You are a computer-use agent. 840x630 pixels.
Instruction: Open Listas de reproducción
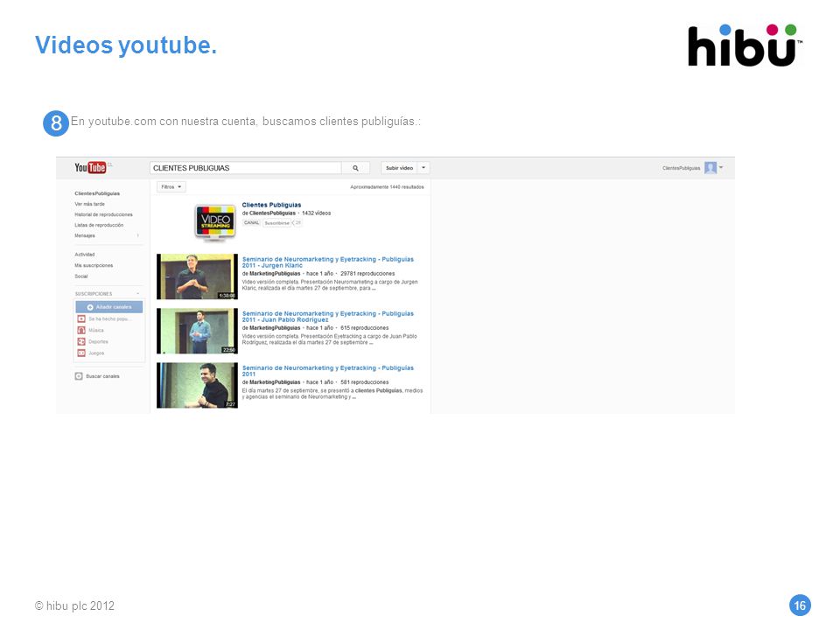[x=99, y=225]
